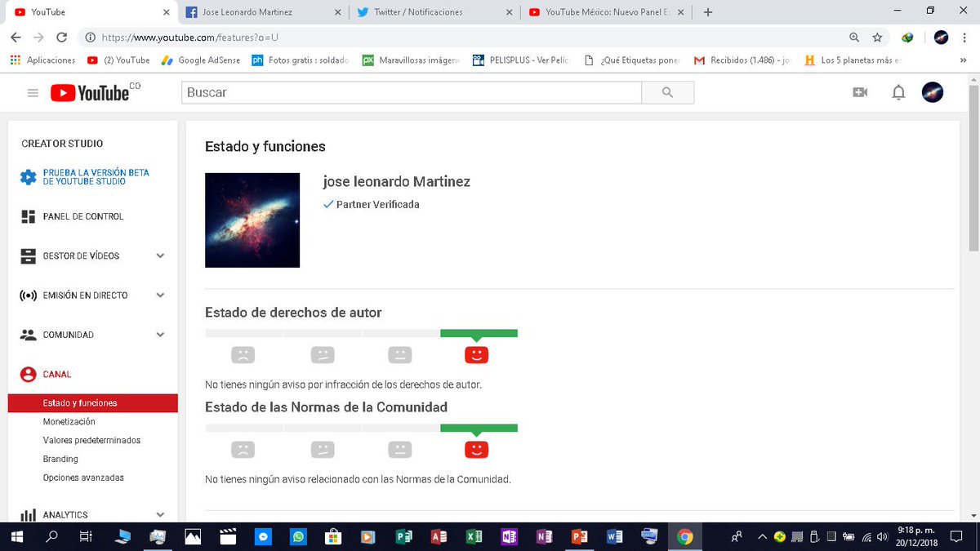Open the Windows Start menu
This screenshot has height=551, width=980.
(16, 536)
